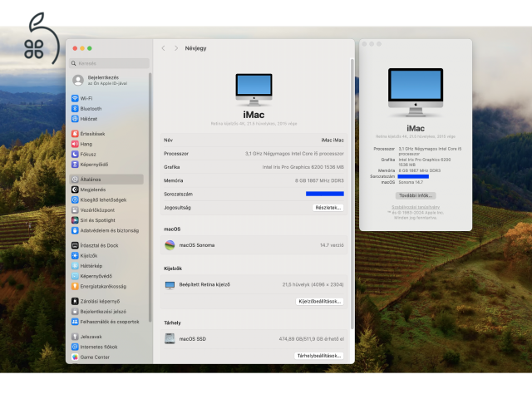Click the 14.7 verzió text
The width and height of the screenshot is (532, 399).
[332, 245]
